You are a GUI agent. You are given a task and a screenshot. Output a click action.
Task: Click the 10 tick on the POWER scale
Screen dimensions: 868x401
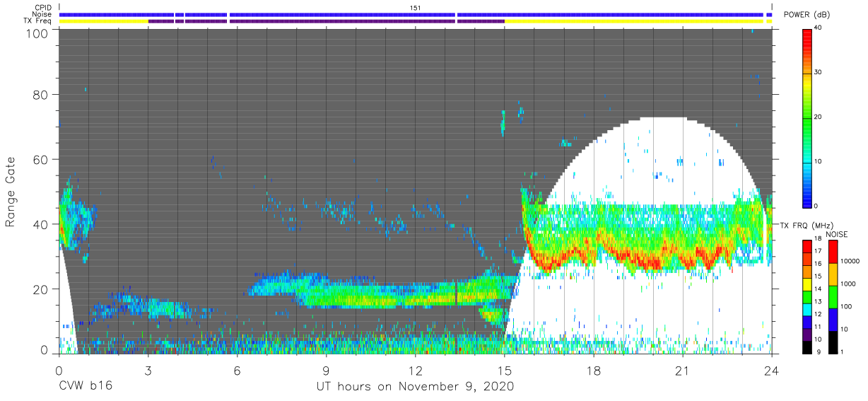[818, 161]
